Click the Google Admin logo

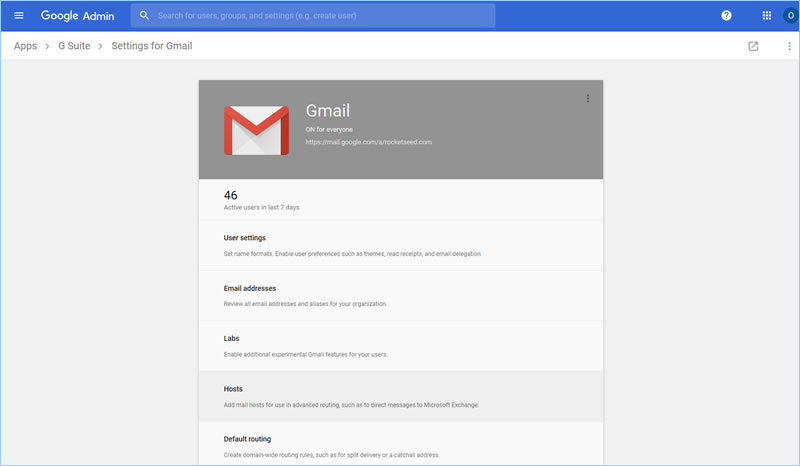[78, 16]
